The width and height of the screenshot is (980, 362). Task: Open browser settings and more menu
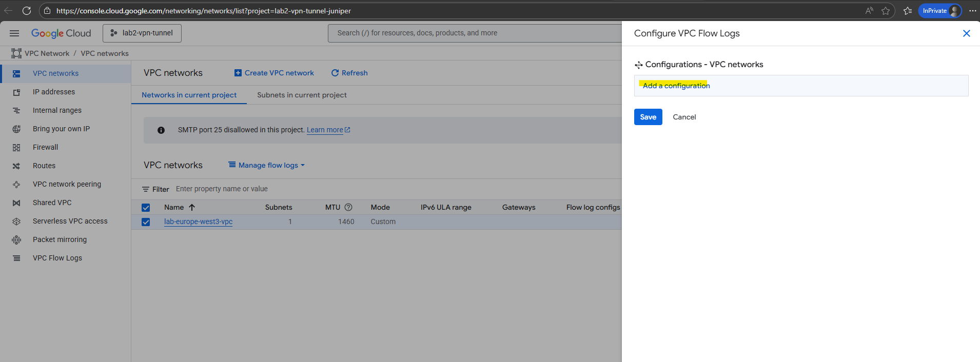pos(972,11)
